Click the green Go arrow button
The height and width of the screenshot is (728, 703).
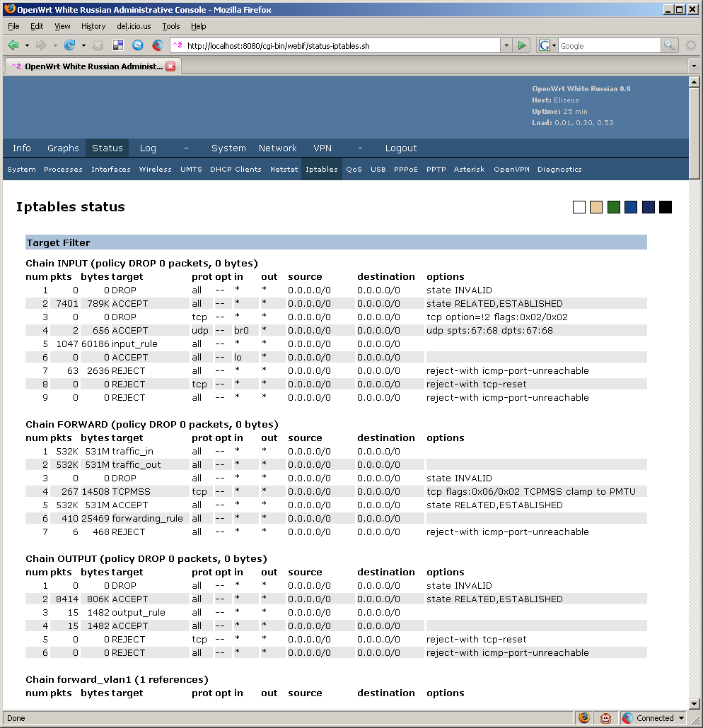[x=522, y=45]
